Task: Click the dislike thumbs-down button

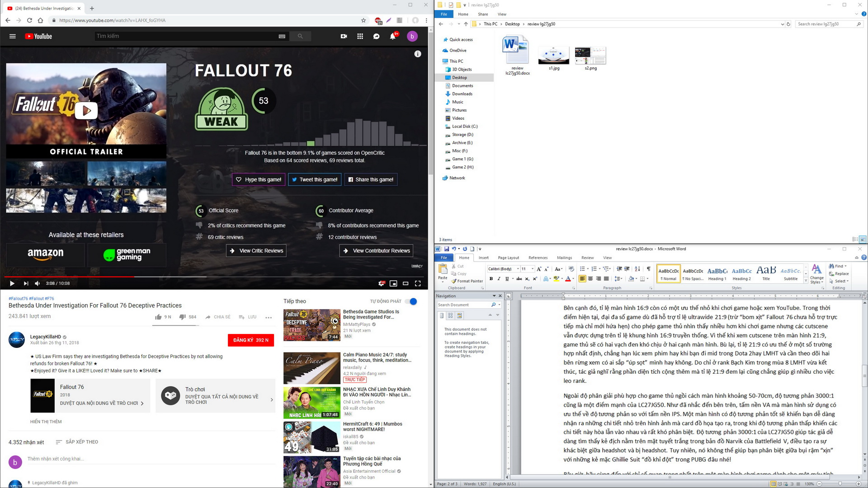Action: (x=183, y=317)
